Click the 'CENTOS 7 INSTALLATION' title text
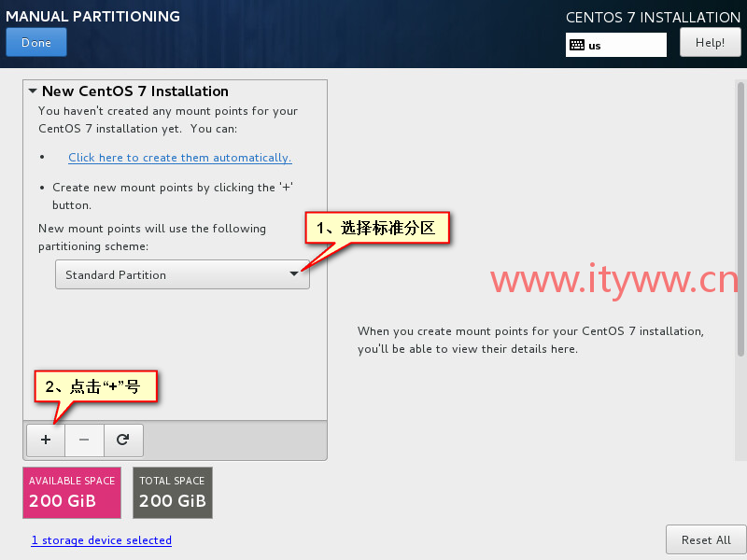 coord(653,18)
